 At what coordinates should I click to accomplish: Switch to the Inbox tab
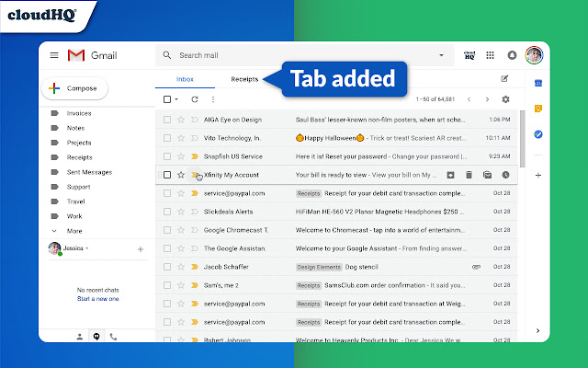(x=185, y=79)
